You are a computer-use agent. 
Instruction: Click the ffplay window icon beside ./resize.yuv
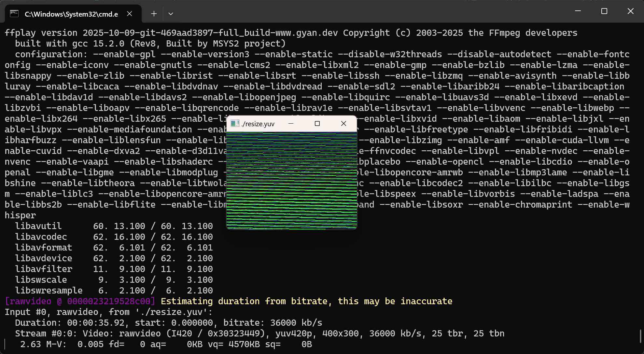coord(234,124)
